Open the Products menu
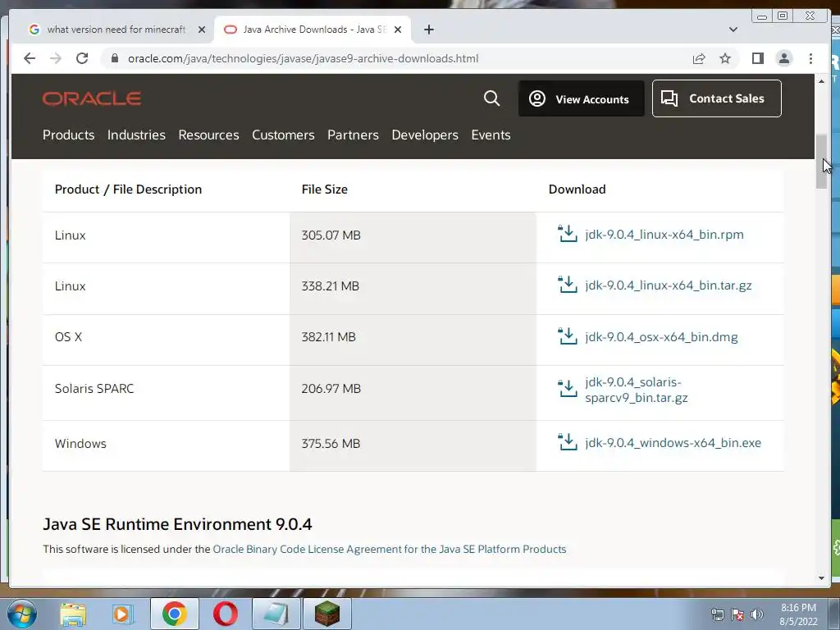 [69, 135]
